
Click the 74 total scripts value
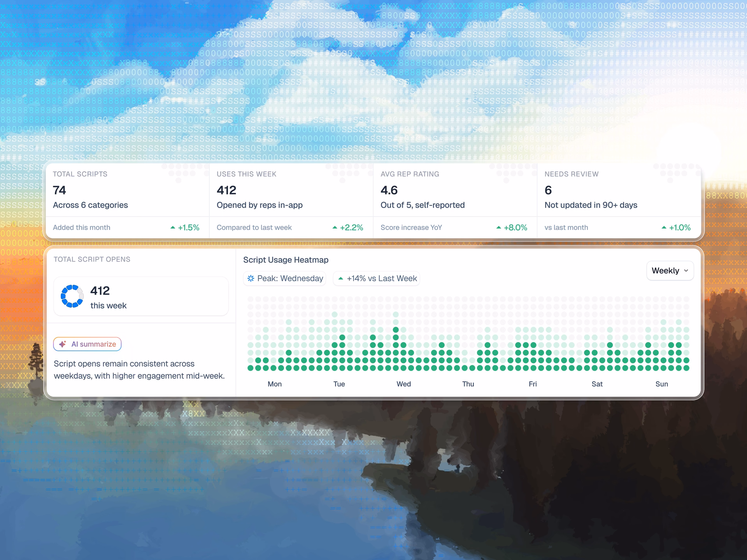(60, 190)
